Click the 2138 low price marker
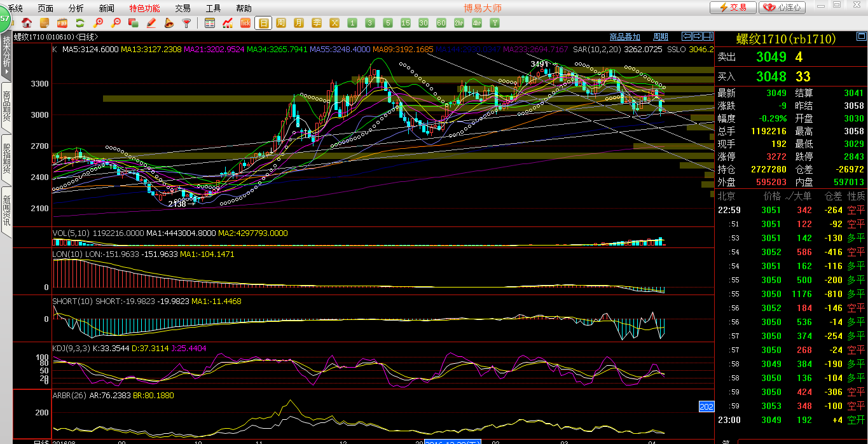Screen dimensions: 868x444 pyautogui.click(x=177, y=204)
